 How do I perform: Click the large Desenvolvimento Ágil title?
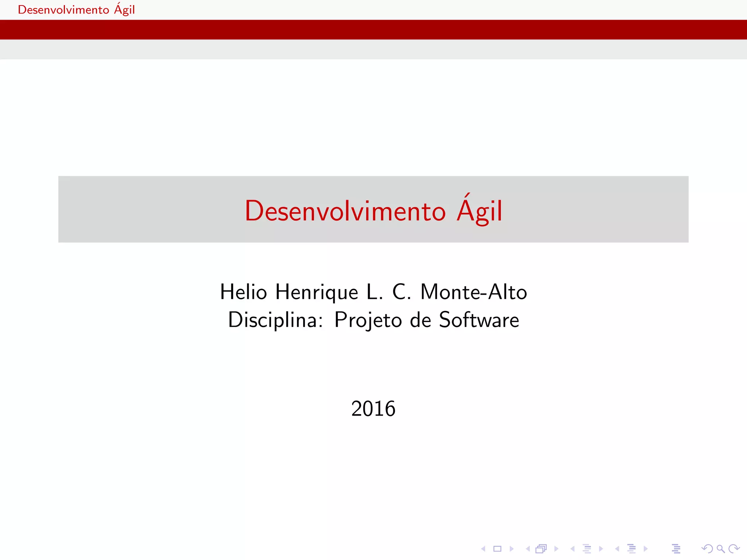tap(373, 211)
